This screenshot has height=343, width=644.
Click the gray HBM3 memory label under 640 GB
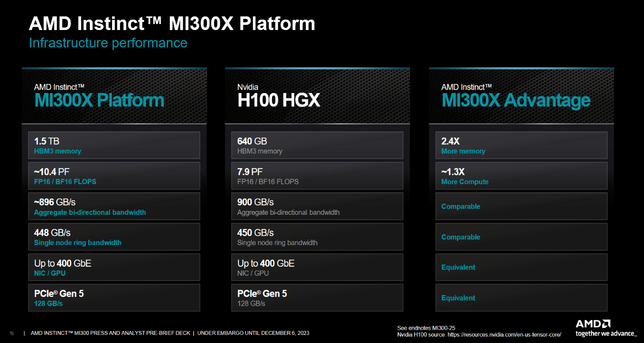coord(260,151)
